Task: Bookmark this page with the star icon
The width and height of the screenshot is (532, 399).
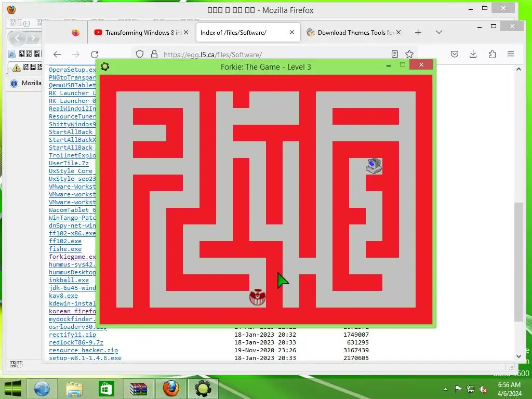Action: (409, 54)
